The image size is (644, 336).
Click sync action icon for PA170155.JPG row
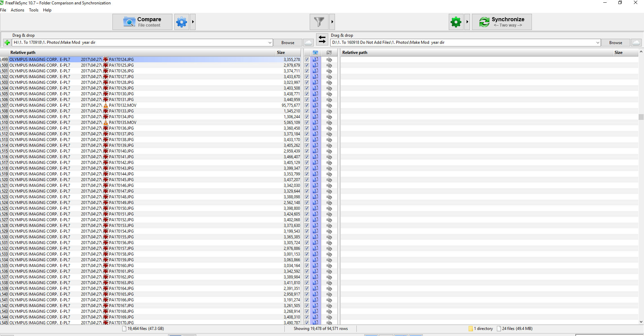(329, 237)
